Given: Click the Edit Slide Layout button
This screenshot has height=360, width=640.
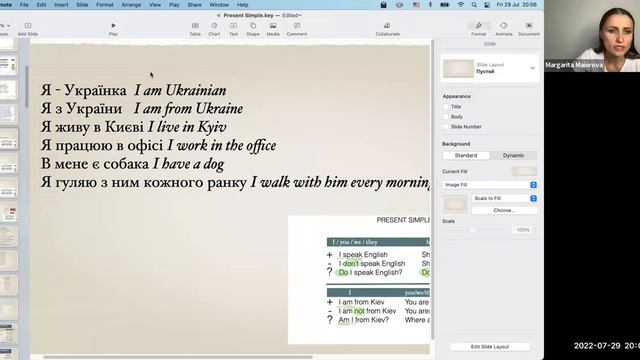Looking at the screenshot, I should click(x=490, y=347).
